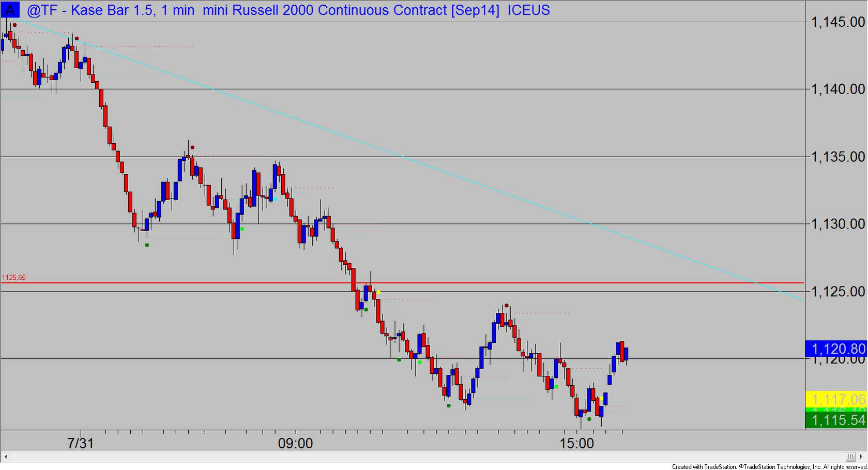Click the blue 1,120.80 last price marker
Image resolution: width=868 pixels, height=470 pixels.
pos(836,349)
